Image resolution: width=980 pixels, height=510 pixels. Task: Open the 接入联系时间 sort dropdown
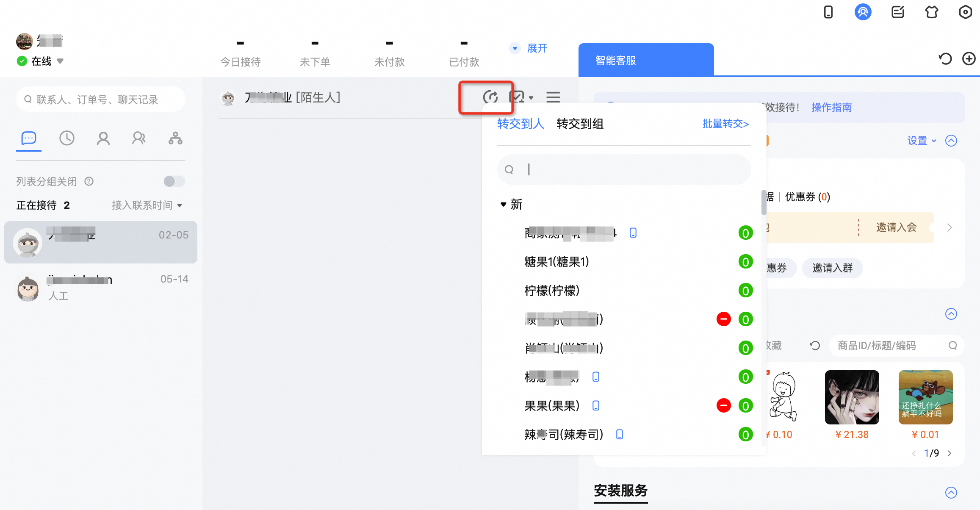(147, 205)
